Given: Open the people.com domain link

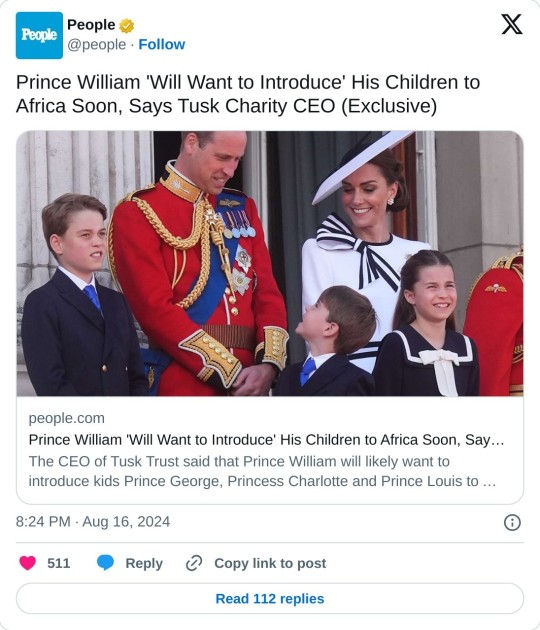Looking at the screenshot, I should click(x=67, y=418).
